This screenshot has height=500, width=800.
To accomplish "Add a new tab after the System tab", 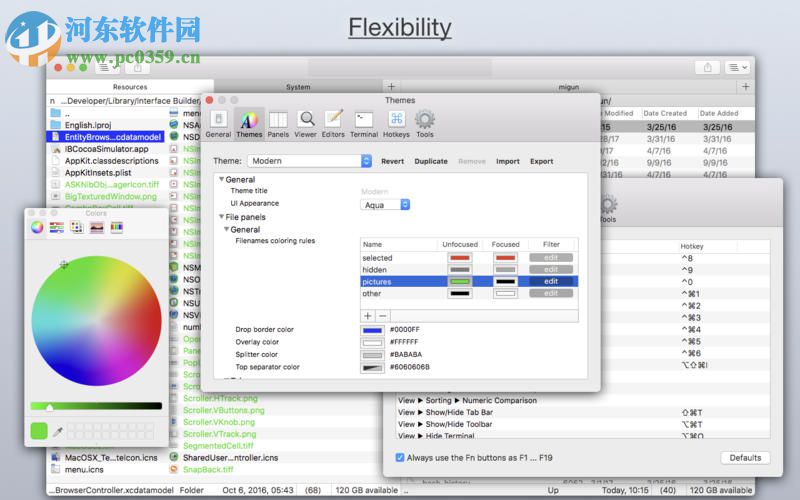I will [391, 87].
